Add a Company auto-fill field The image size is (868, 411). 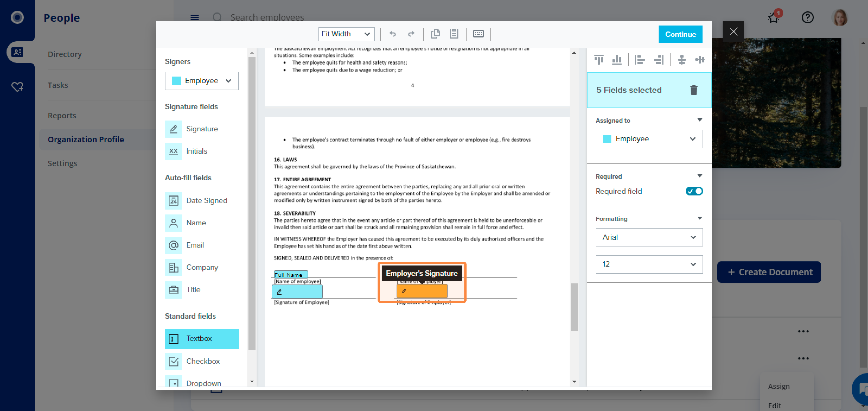pos(202,267)
